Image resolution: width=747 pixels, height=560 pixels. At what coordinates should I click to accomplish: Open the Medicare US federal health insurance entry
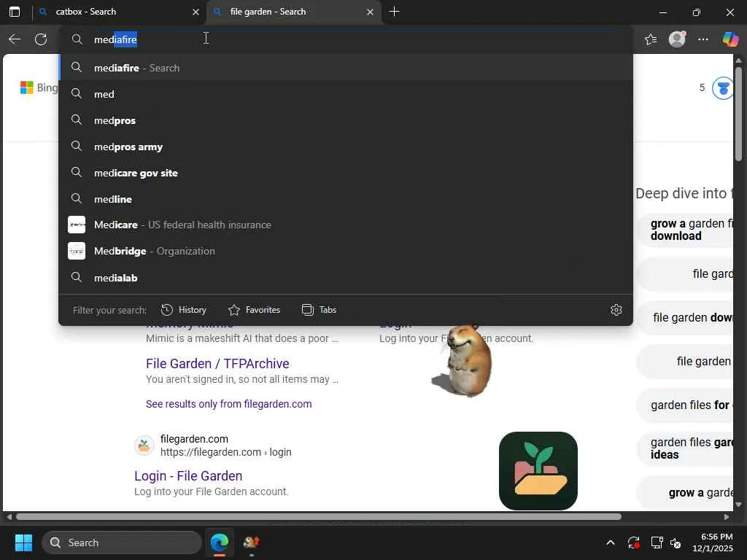[346, 225]
